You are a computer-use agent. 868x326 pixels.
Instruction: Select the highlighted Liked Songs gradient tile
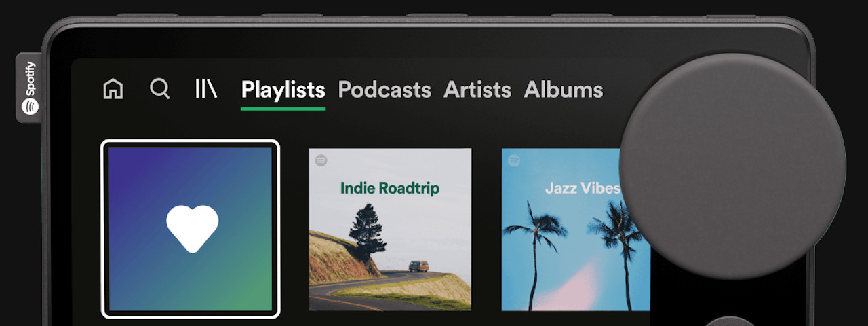pos(191,229)
